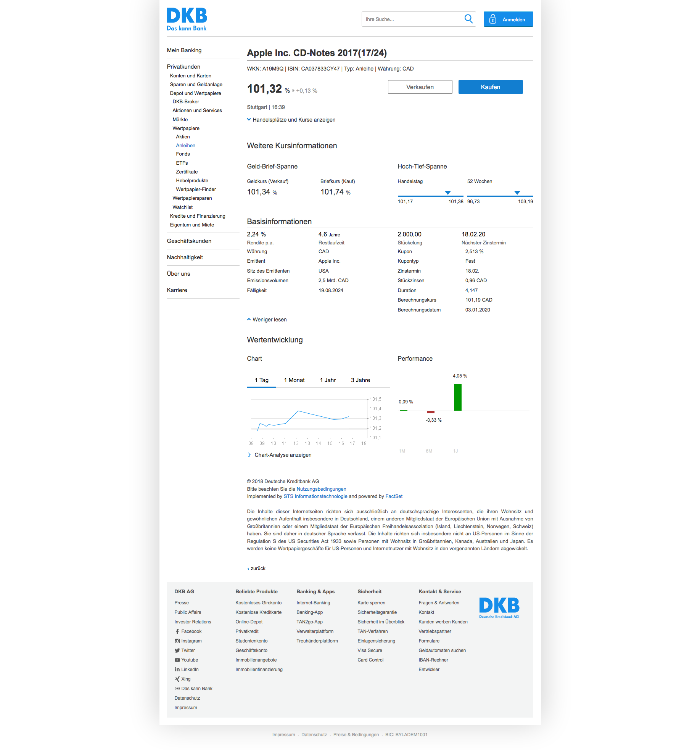Open DKB-Broker in the sidebar

coord(186,102)
